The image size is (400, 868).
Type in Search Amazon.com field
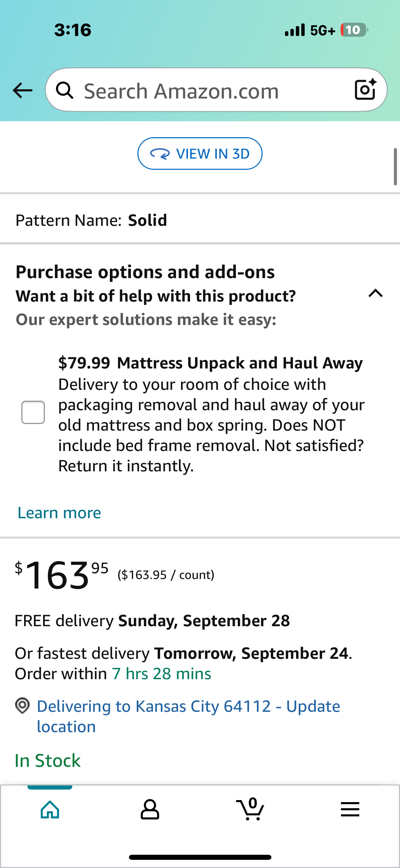point(204,91)
